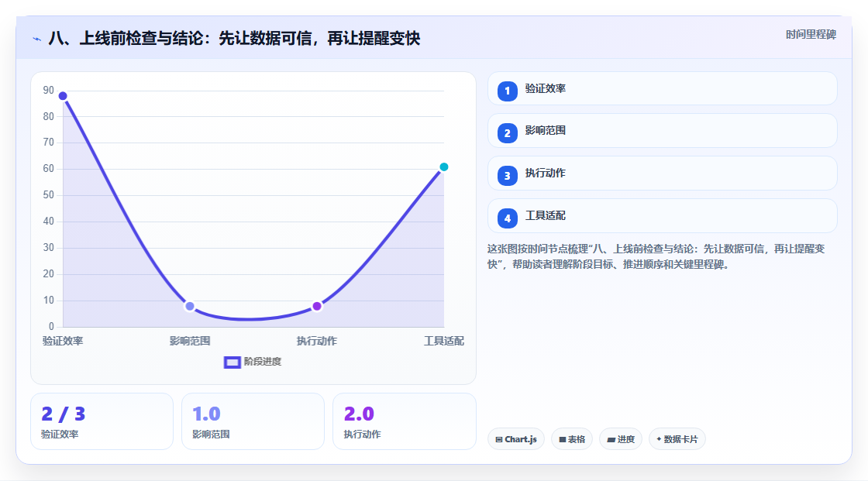Toggle the 阶段进度 legend label

(263, 362)
